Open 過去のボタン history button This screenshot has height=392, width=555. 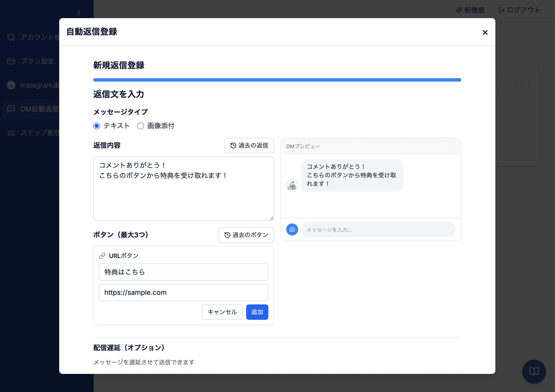[x=246, y=235]
